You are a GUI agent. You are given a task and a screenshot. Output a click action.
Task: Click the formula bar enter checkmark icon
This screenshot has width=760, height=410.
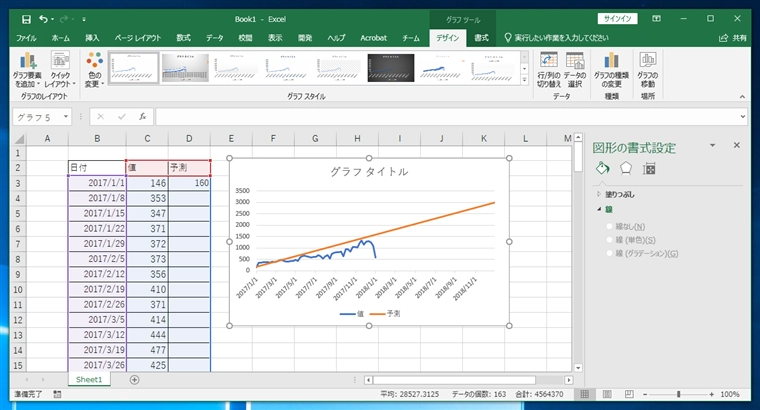[122, 117]
